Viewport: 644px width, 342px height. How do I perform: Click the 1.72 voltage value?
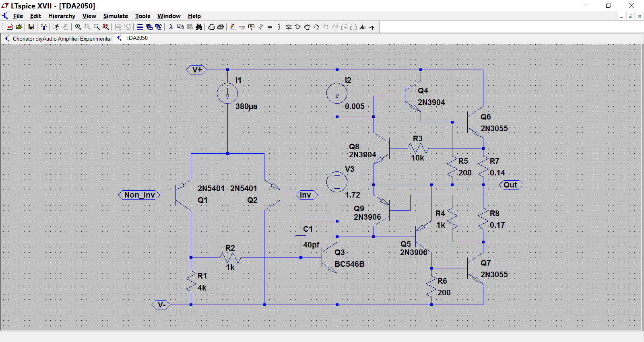click(x=353, y=195)
